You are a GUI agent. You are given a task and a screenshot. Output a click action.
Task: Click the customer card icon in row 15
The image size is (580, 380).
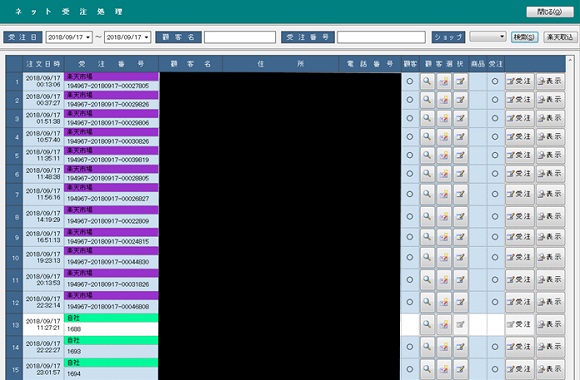[x=444, y=369]
